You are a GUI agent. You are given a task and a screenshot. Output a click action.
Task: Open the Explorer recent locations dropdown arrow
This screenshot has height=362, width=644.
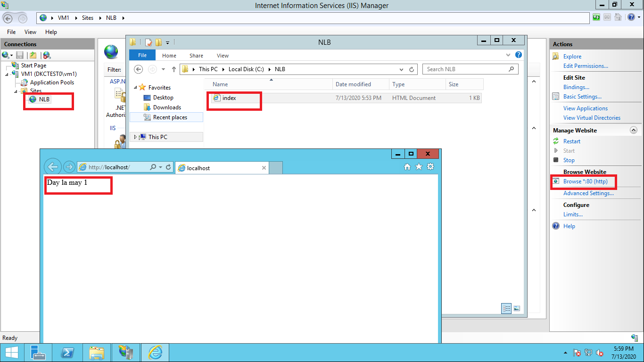click(x=163, y=69)
